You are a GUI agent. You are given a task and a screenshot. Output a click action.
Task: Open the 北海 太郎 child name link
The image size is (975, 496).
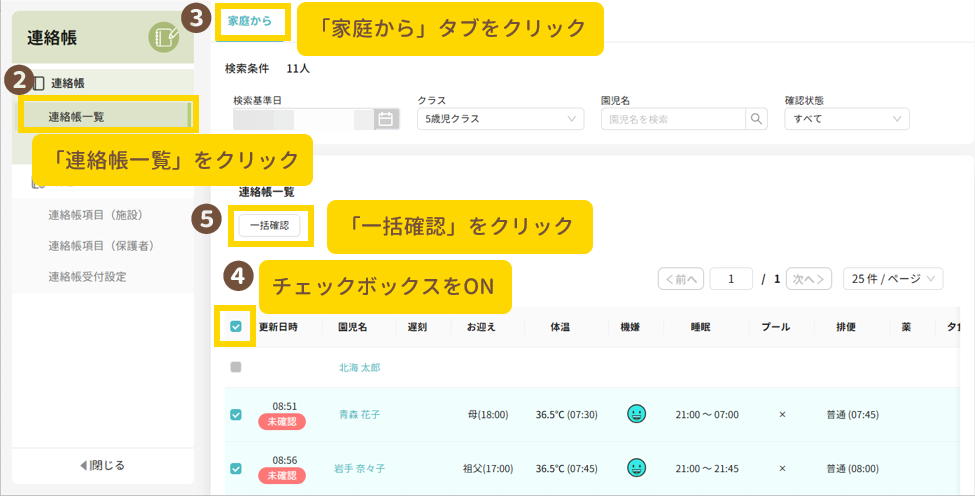(x=359, y=367)
